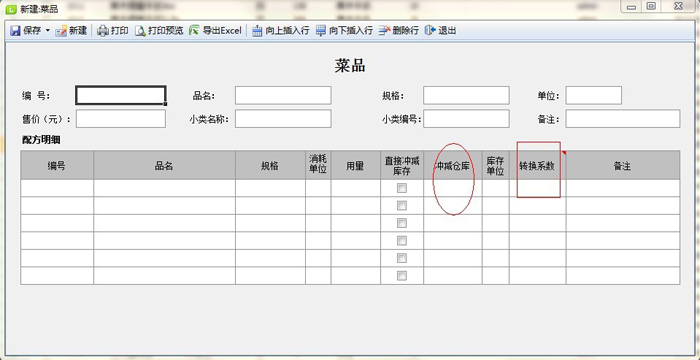Click the 用量 column header

tap(355, 165)
